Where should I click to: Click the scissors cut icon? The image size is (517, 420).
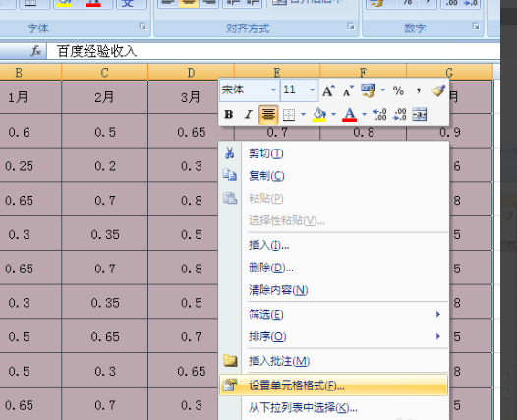pos(229,152)
